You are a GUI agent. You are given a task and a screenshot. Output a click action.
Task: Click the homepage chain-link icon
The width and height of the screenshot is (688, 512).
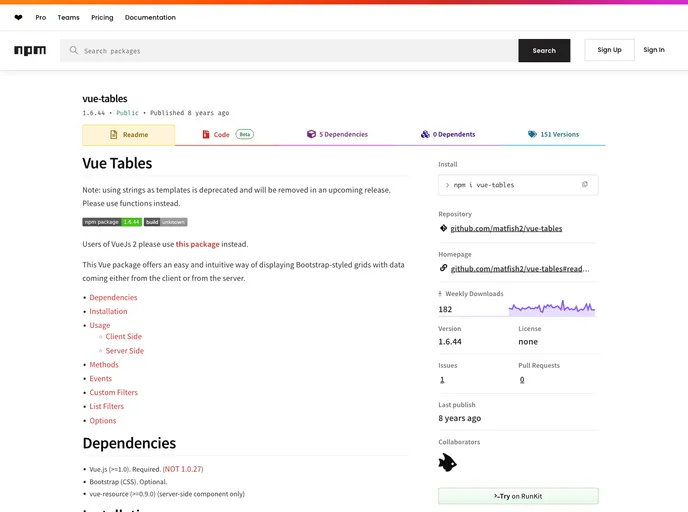point(443,268)
